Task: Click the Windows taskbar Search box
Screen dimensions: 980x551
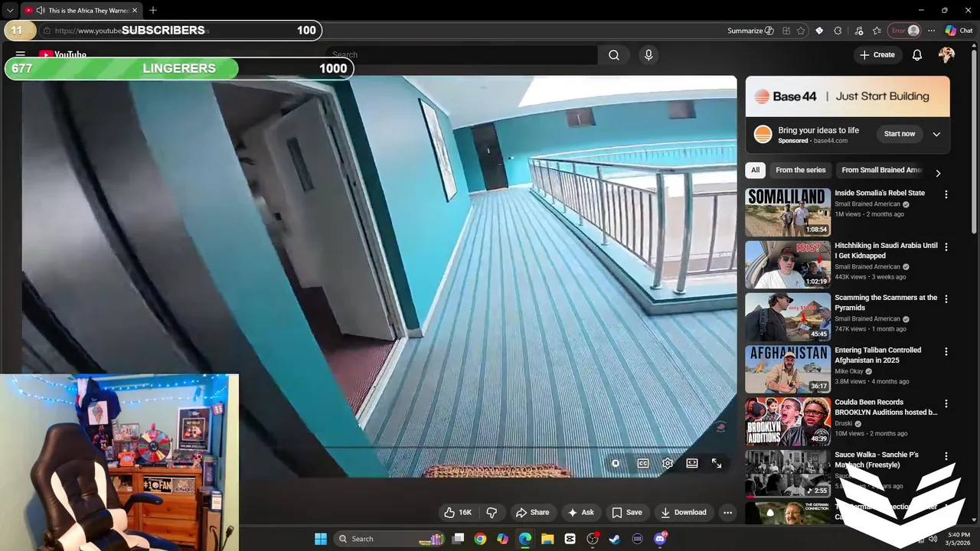Action: tap(389, 539)
